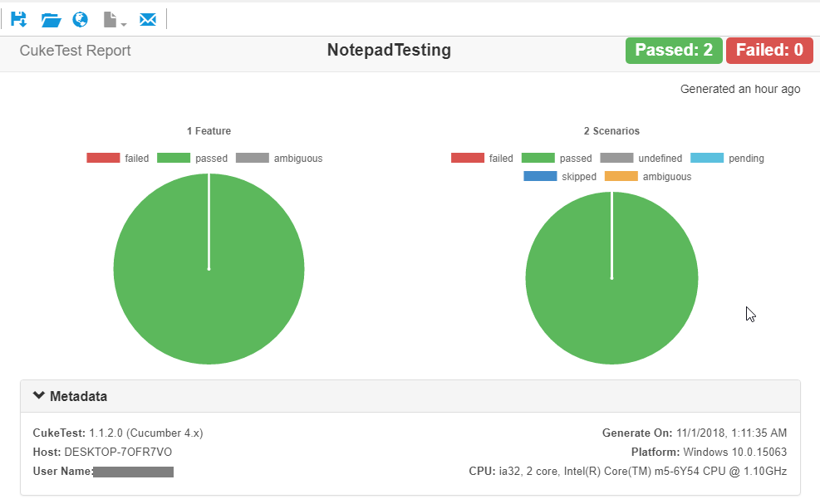Toggle the passed legend in Feature chart

[x=192, y=158]
